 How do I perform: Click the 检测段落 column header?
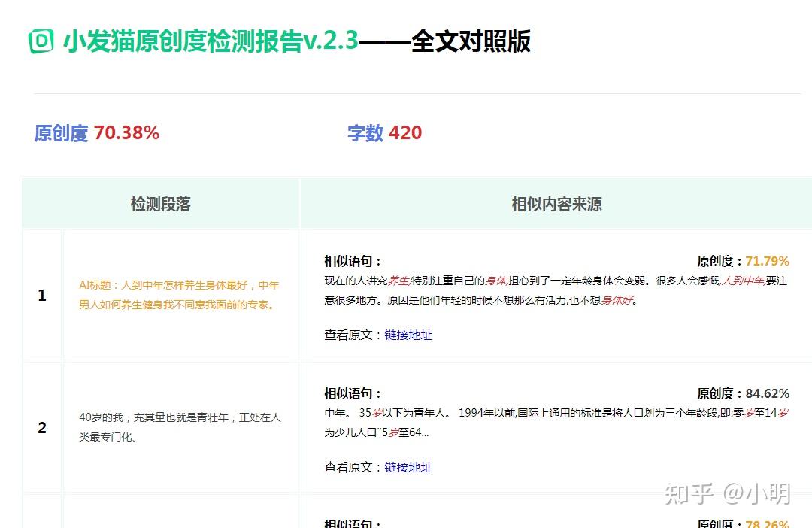(161, 204)
